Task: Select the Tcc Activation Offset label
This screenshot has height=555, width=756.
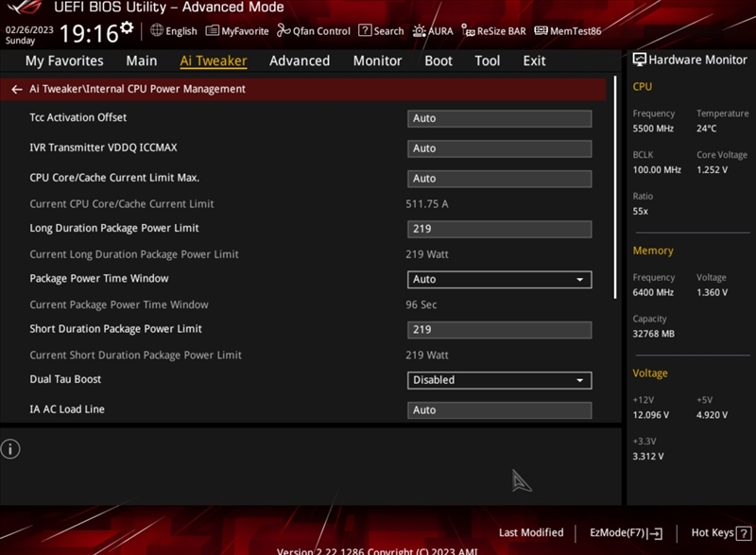Action: pos(78,117)
